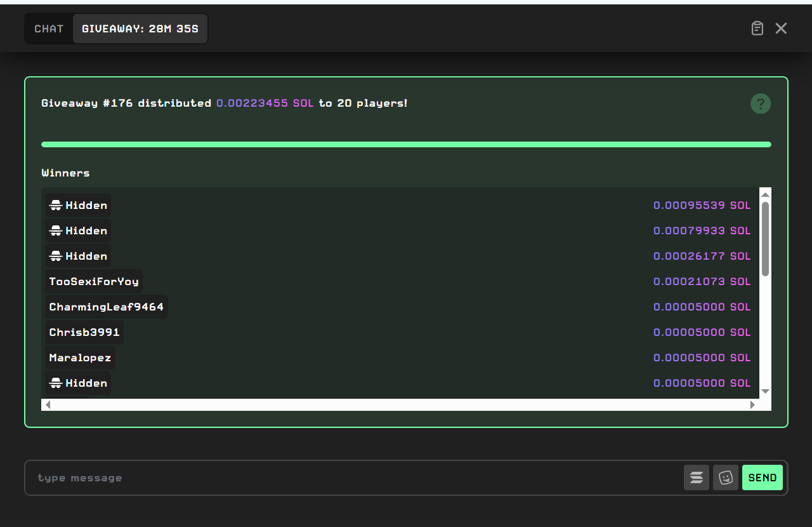Screen dimensions: 812x527
Task: Close the chat panel with X icon
Action: point(781,29)
